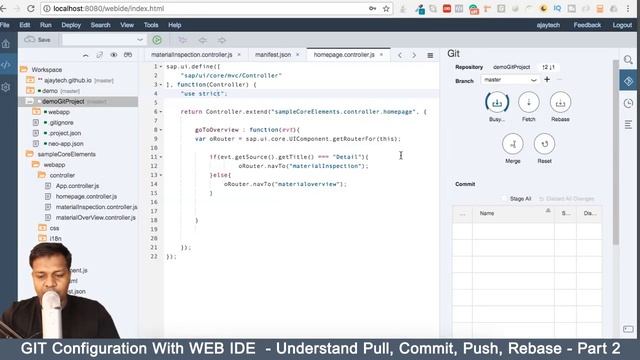Toggle show hidden files eye icon
640x360 pixels.
coord(113,55)
